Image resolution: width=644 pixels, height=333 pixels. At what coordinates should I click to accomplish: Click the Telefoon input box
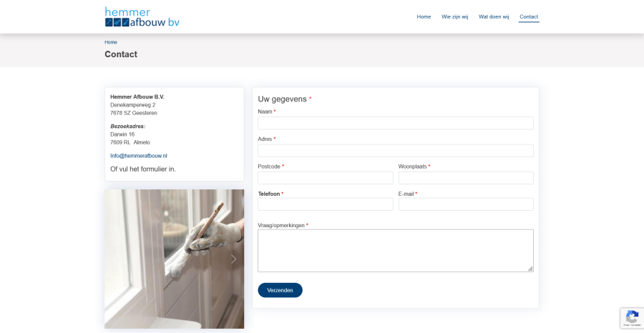[325, 204]
